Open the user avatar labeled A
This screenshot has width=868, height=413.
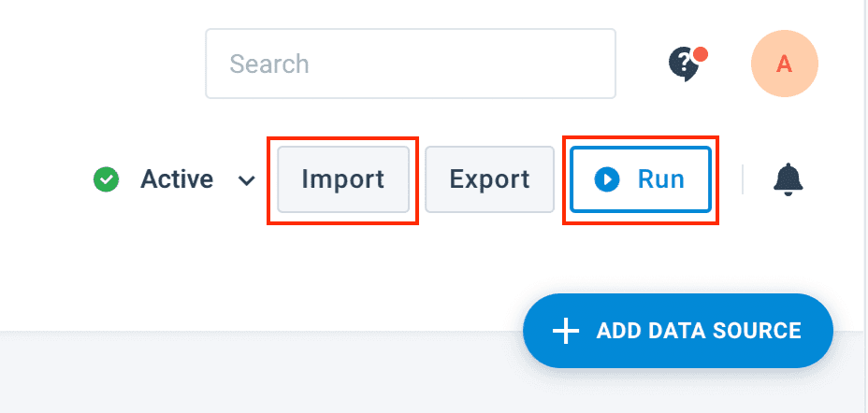pyautogui.click(x=784, y=64)
